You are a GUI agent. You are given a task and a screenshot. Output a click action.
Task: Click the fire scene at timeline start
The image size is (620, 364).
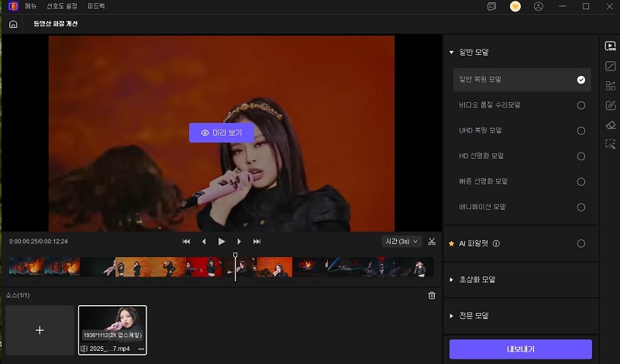click(27, 266)
